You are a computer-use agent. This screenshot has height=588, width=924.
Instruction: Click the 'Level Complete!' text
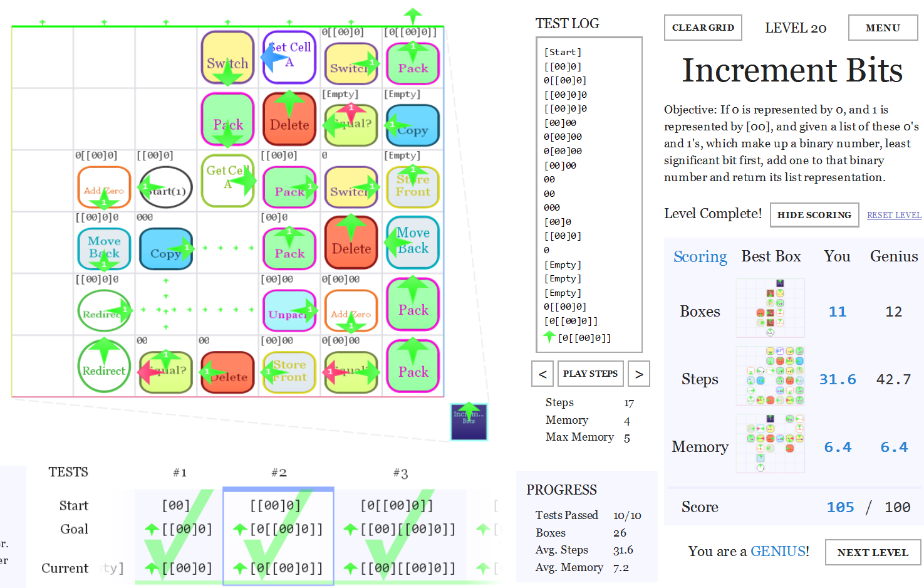click(713, 214)
